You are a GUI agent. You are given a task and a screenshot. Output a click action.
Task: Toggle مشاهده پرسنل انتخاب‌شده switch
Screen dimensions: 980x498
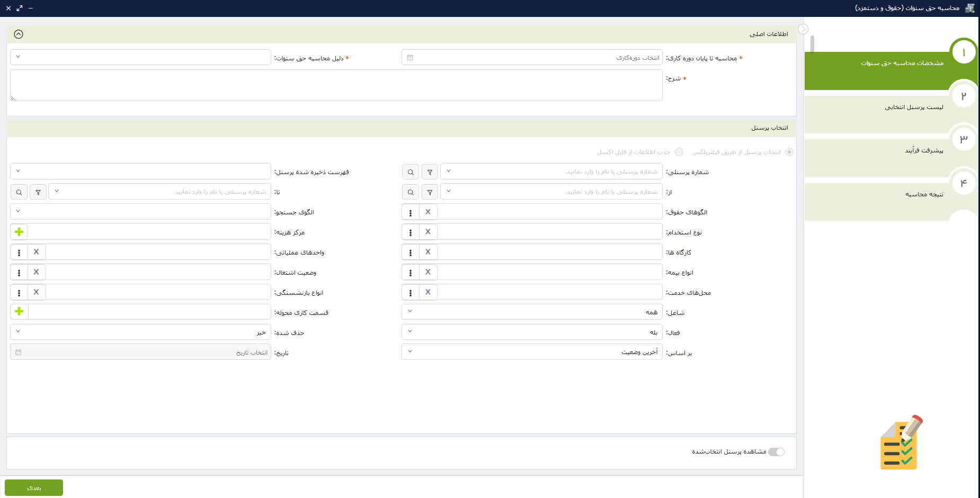coord(776,452)
